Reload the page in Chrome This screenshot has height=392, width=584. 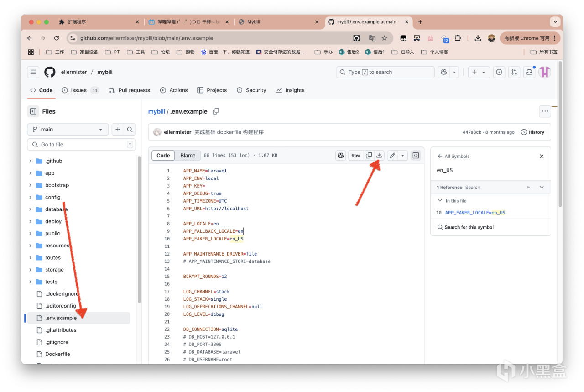click(57, 38)
